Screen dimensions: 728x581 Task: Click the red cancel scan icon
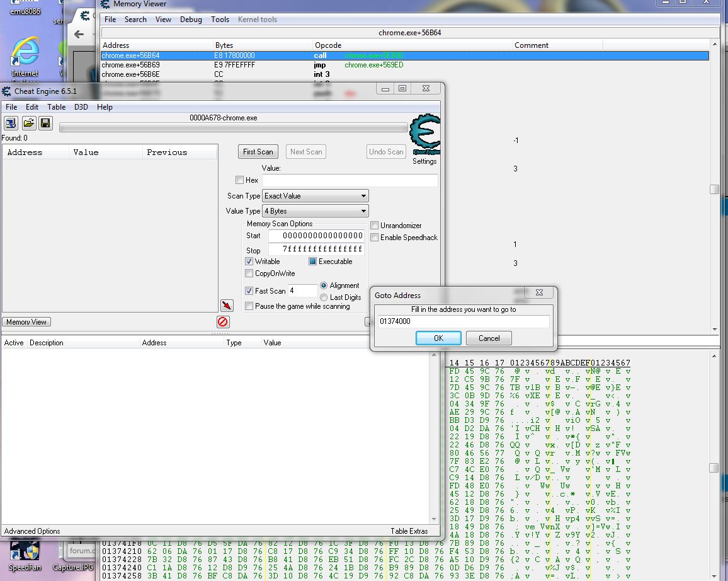[x=222, y=321]
